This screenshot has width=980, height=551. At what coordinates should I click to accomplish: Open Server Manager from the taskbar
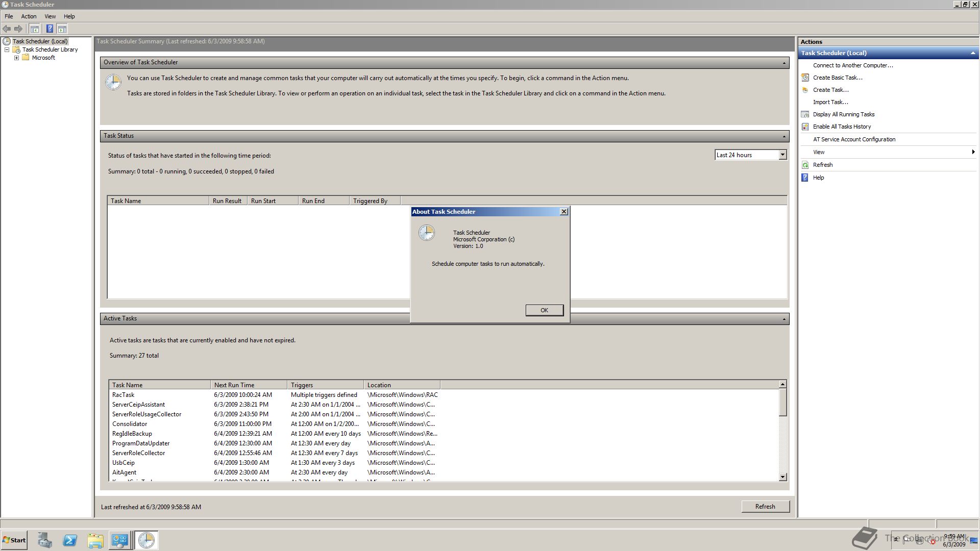tap(44, 540)
